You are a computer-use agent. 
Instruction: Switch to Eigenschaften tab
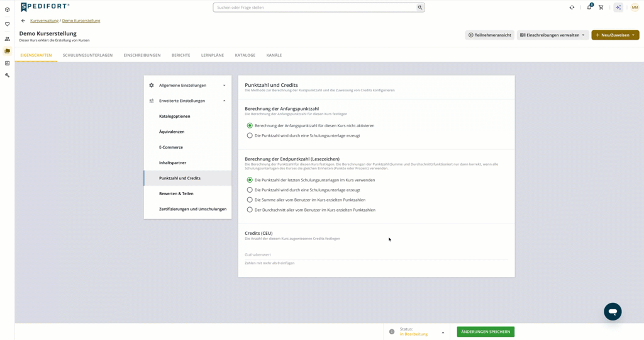[36, 55]
